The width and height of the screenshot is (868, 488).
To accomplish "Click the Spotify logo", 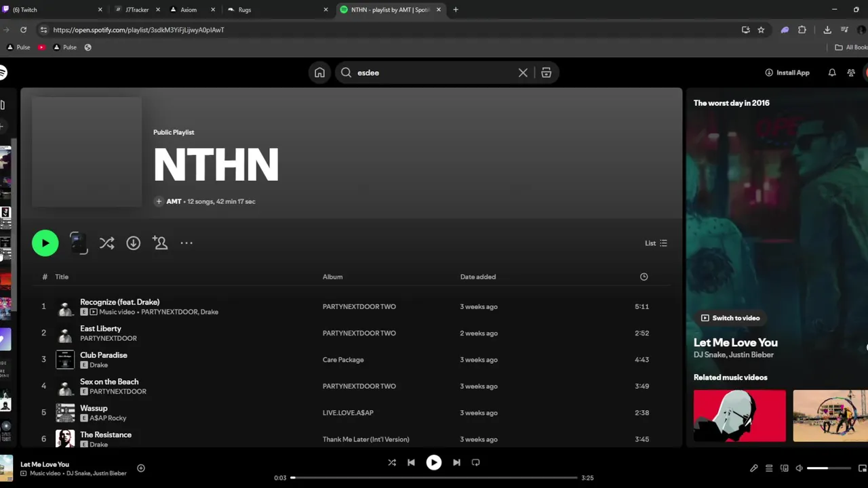I will point(3,73).
